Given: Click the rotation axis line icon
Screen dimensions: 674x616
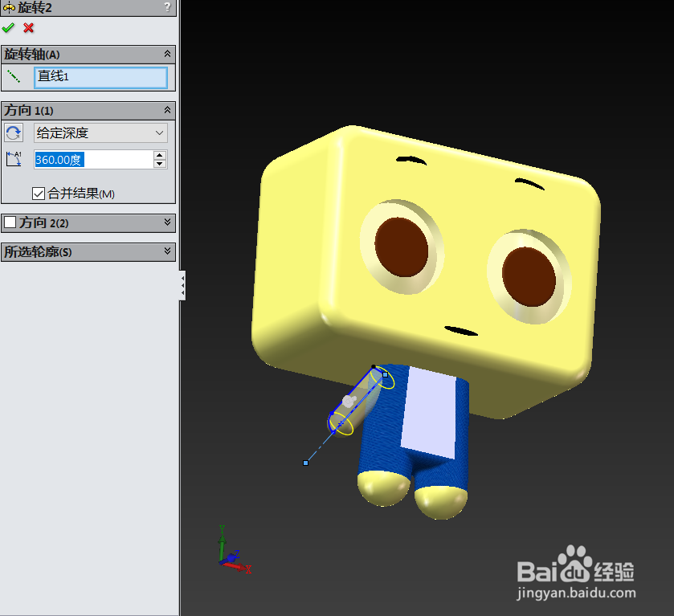Looking at the screenshot, I should click(14, 77).
